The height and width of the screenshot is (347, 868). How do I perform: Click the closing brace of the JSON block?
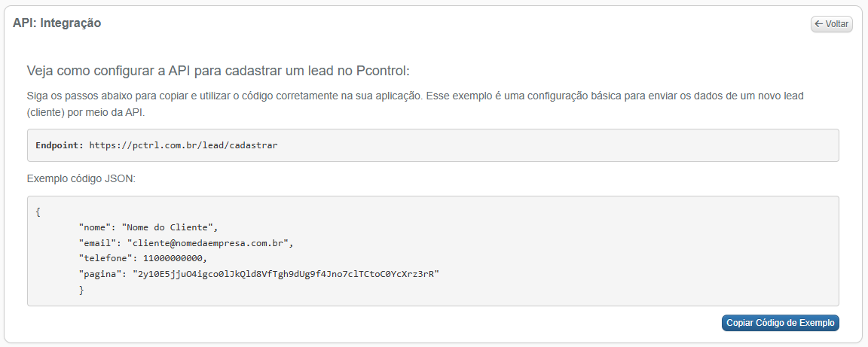point(81,290)
